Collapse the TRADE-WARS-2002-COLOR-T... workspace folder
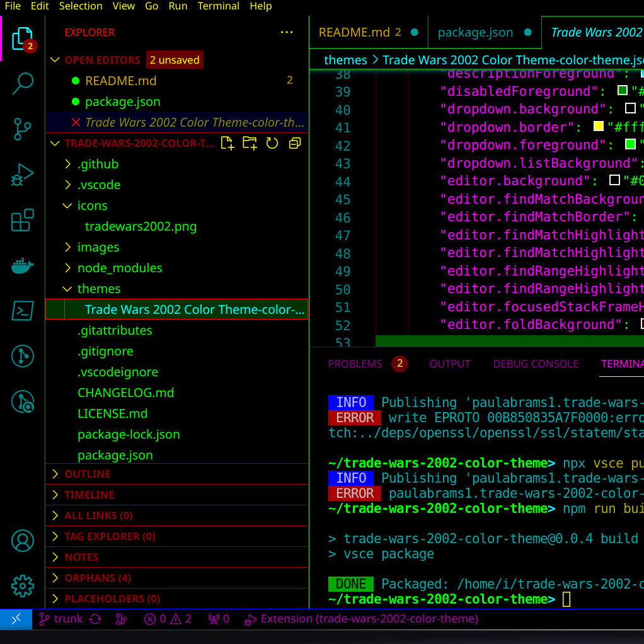 [x=55, y=143]
